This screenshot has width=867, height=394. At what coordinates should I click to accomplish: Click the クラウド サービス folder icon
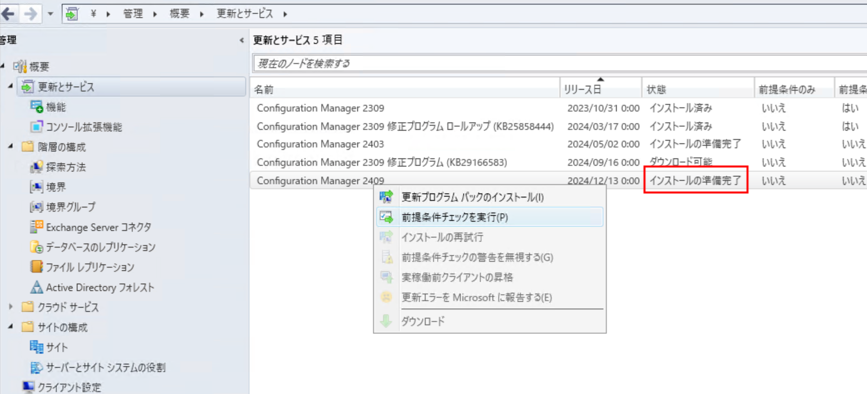[27, 307]
